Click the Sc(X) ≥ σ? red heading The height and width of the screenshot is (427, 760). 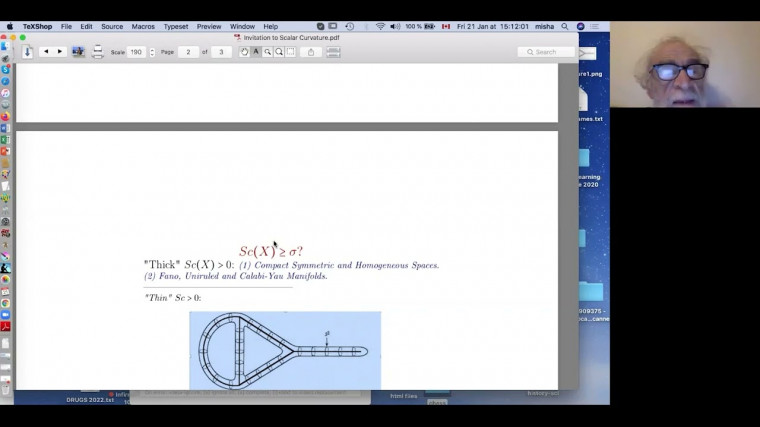271,251
